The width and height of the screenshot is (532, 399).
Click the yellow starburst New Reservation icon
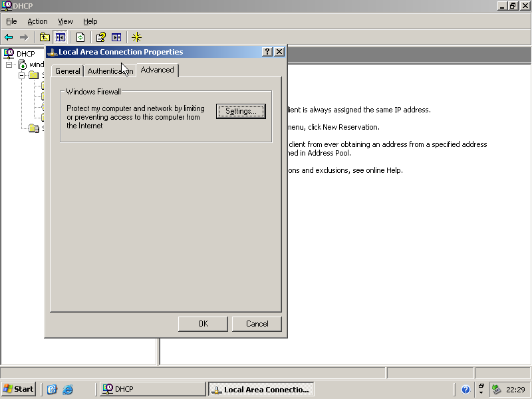[x=136, y=37]
